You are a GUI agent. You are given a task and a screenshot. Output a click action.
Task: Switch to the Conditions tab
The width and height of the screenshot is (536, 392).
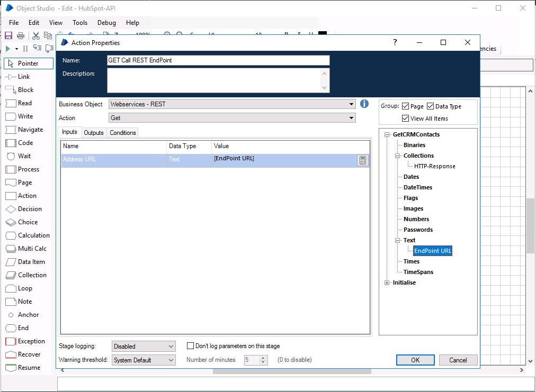click(x=123, y=133)
